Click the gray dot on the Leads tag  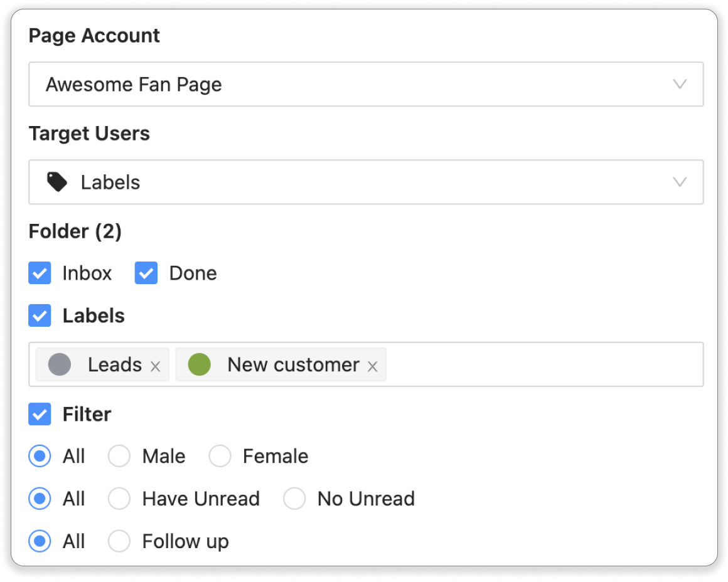pyautogui.click(x=59, y=364)
